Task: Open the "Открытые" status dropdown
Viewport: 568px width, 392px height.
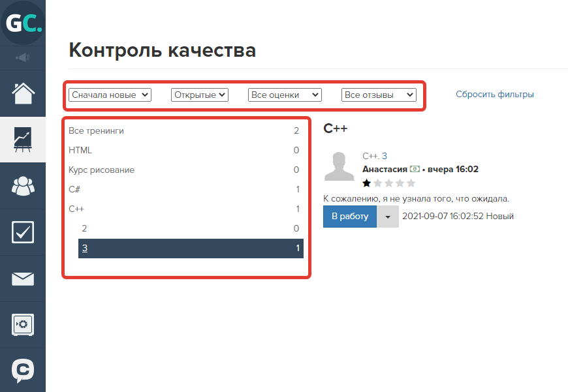Action: (x=200, y=94)
